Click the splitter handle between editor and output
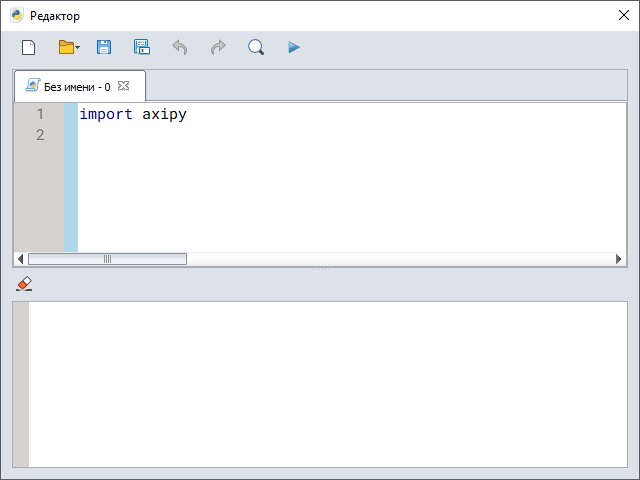Screen dimensions: 640x480 tap(320, 270)
